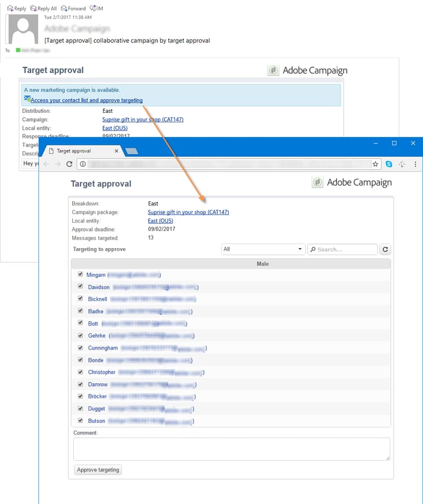Screen dimensions: 423x504
Task: Deselect the Bonde recipient
Action: click(x=81, y=360)
